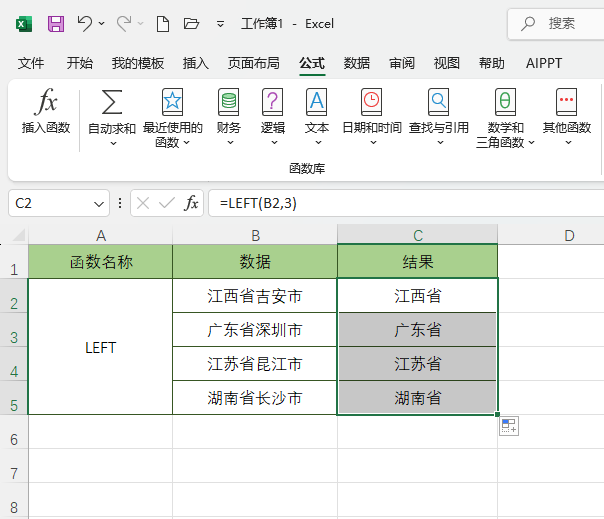This screenshot has width=604, height=519.
Task: Customize the Quick Access Toolbar dropdown
Action: [220, 24]
